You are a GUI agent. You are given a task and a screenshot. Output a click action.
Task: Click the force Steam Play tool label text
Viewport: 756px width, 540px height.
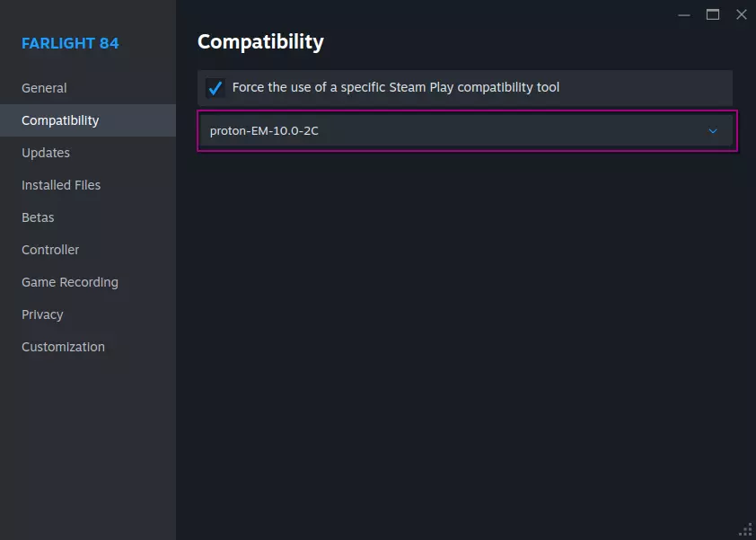pos(395,87)
